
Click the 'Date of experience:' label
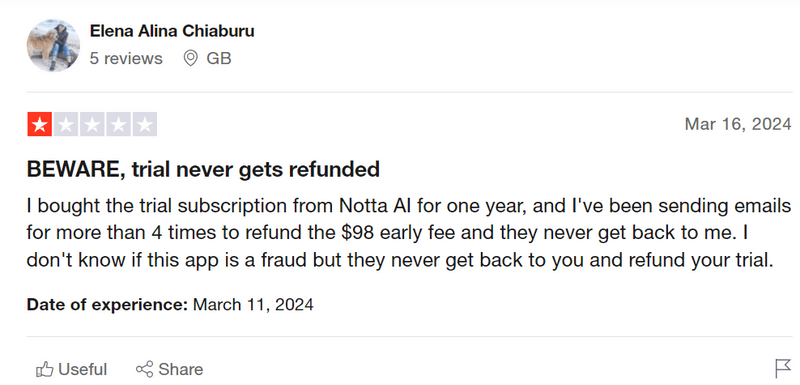coord(108,305)
